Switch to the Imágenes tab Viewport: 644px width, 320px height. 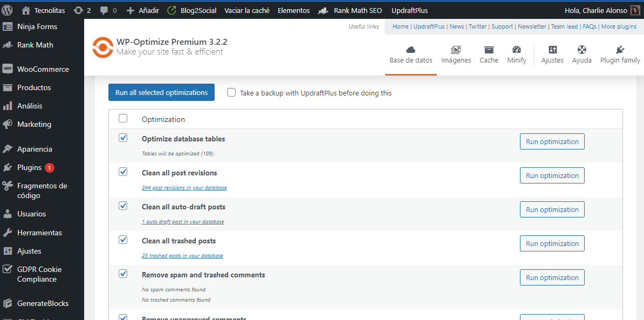(456, 54)
